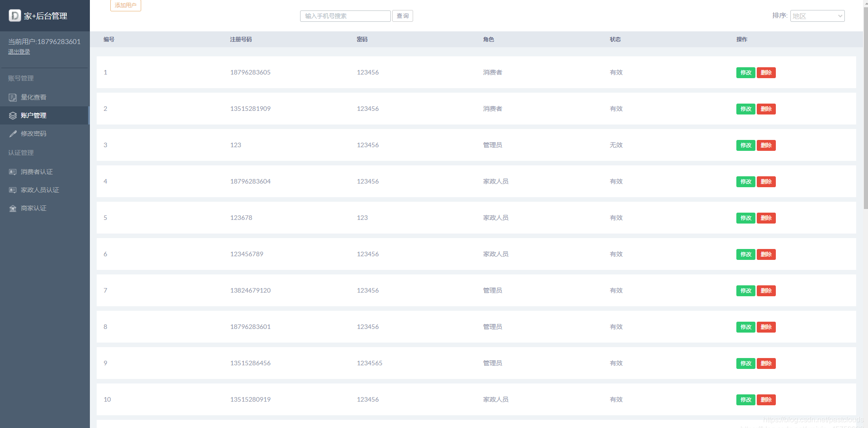The image size is (868, 428).
Task: Edit the row with 注册号码 123
Action: [746, 145]
